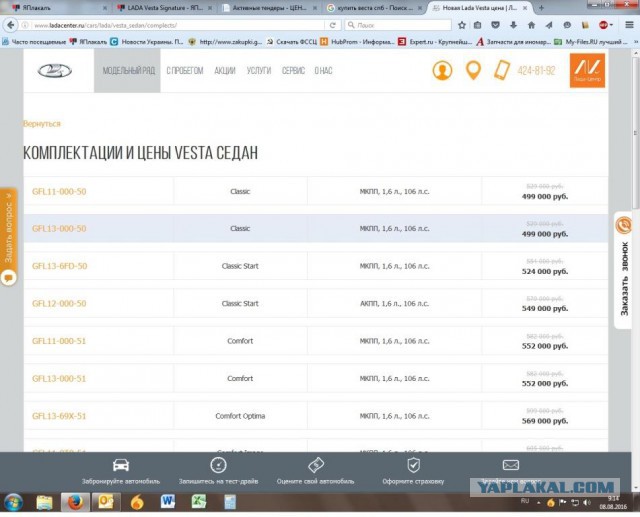Open the Новости Украины bookmark
The width and height of the screenshot is (640, 517).
point(147,42)
